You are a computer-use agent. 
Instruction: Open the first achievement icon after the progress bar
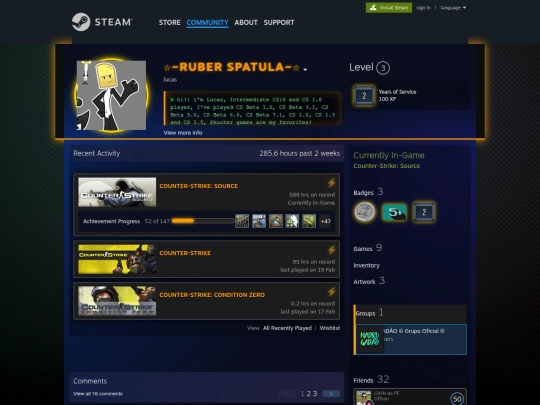click(x=242, y=221)
